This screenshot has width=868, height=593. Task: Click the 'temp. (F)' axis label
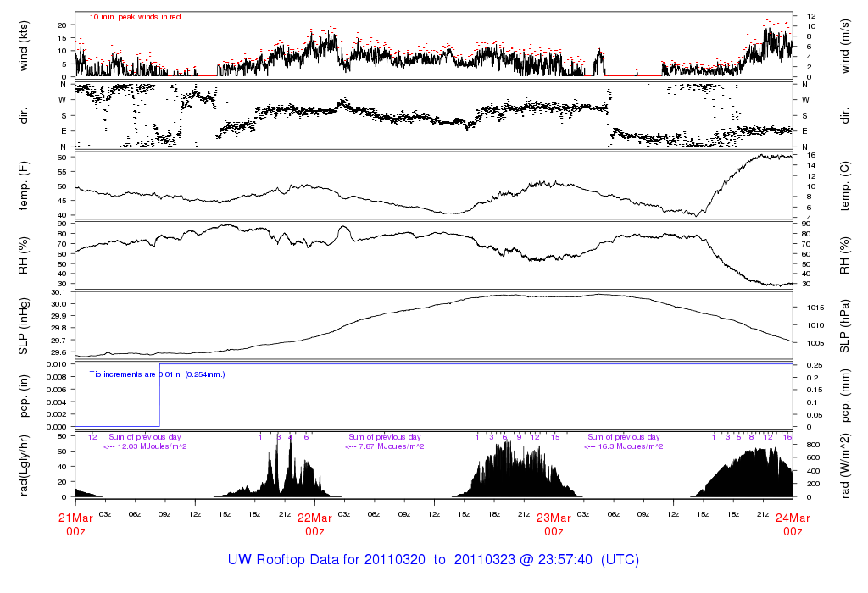(x=24, y=186)
